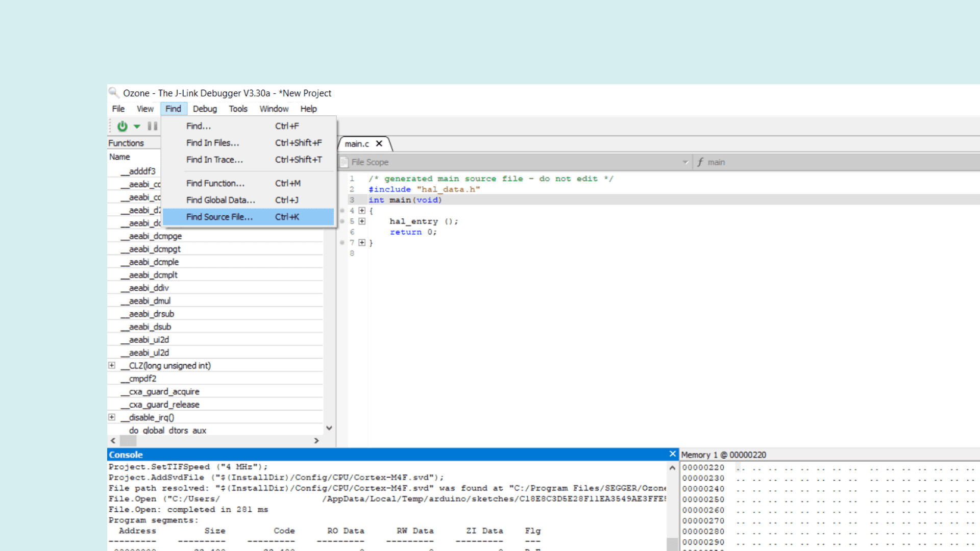Choose the Find In Files command
This screenshot has width=980, height=551.
212,143
